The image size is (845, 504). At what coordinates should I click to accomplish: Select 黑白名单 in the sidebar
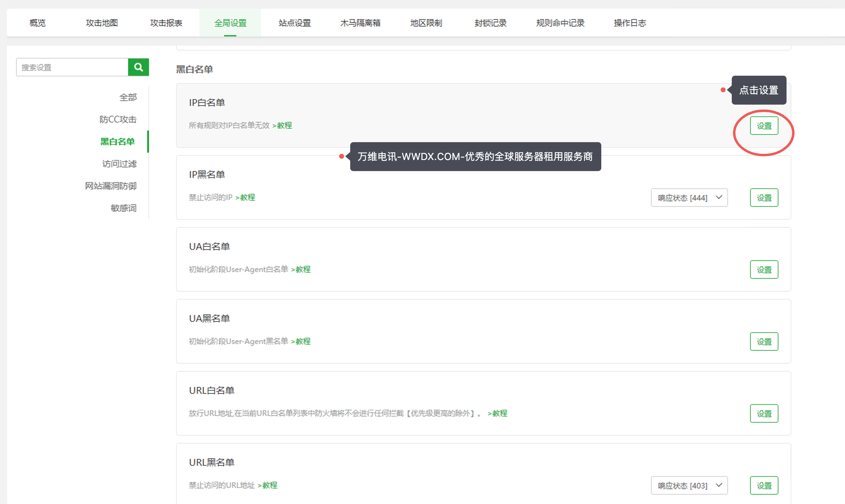pyautogui.click(x=118, y=142)
